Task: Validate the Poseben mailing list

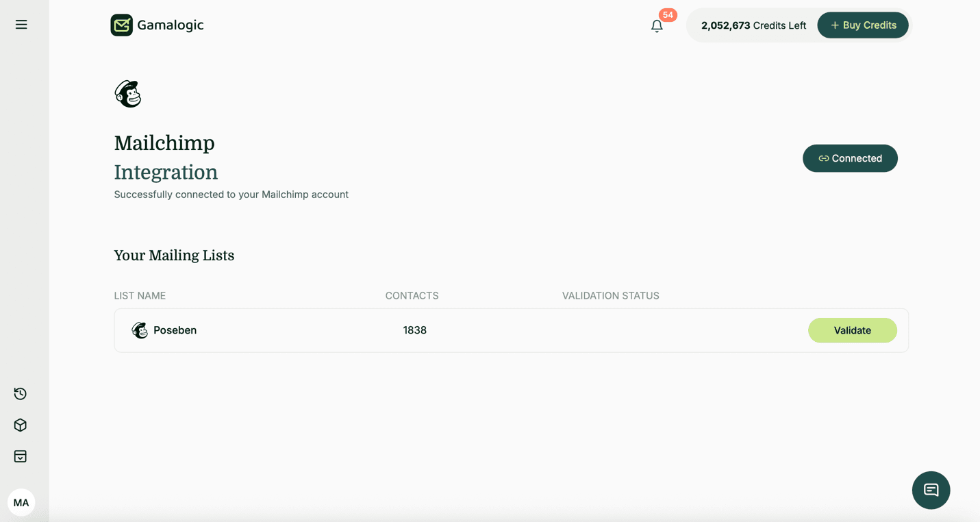Action: [852, 330]
